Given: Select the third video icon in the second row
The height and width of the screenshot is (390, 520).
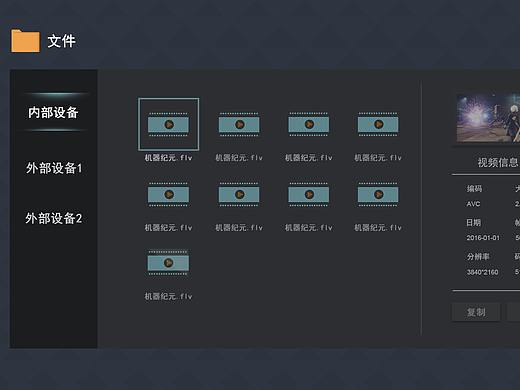Looking at the screenshot, I should [309, 194].
